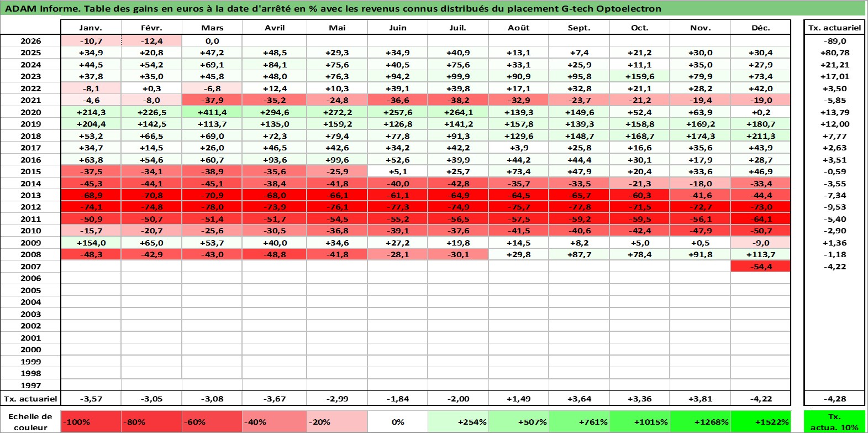Screen dimensions: 868x433
Task: Select the 2003 year row label
Action: (x=31, y=314)
